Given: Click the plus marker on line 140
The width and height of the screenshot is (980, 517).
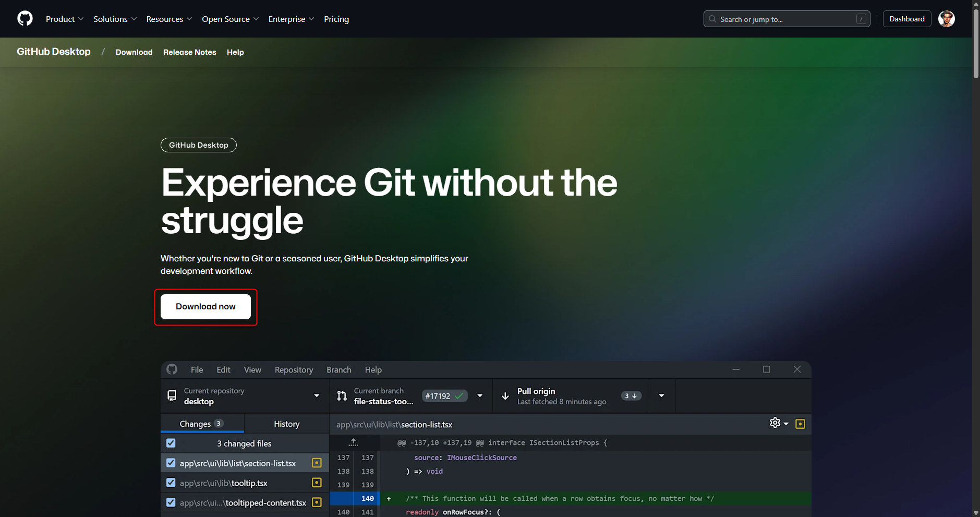Looking at the screenshot, I should (x=389, y=499).
